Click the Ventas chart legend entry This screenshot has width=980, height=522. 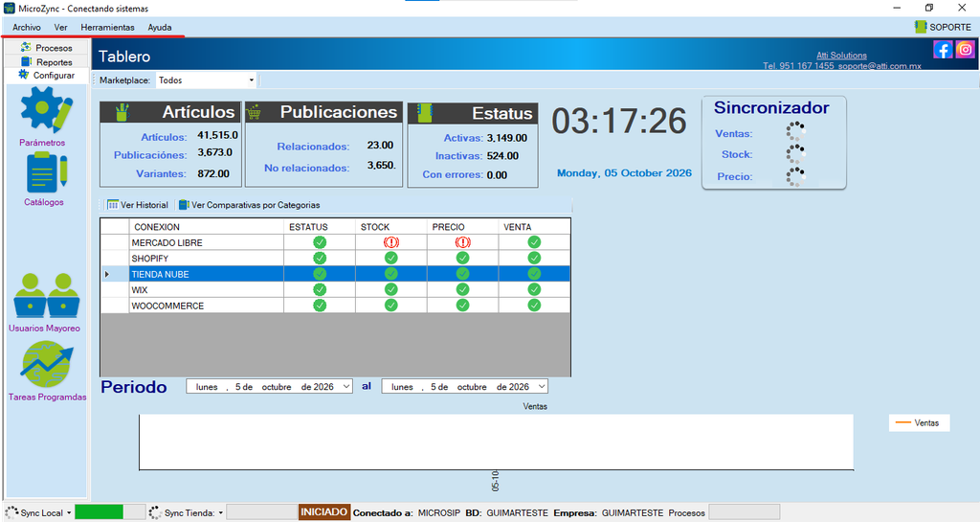(x=919, y=422)
